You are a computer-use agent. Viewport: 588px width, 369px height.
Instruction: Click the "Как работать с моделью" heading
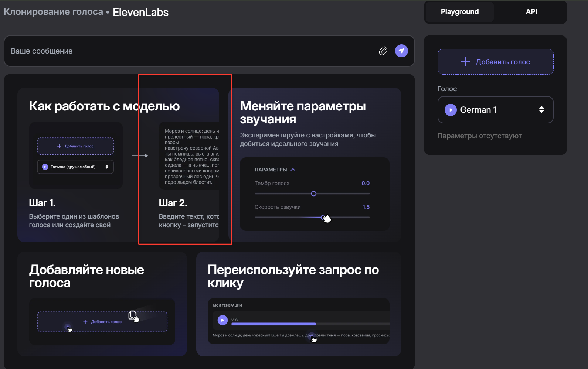[105, 106]
